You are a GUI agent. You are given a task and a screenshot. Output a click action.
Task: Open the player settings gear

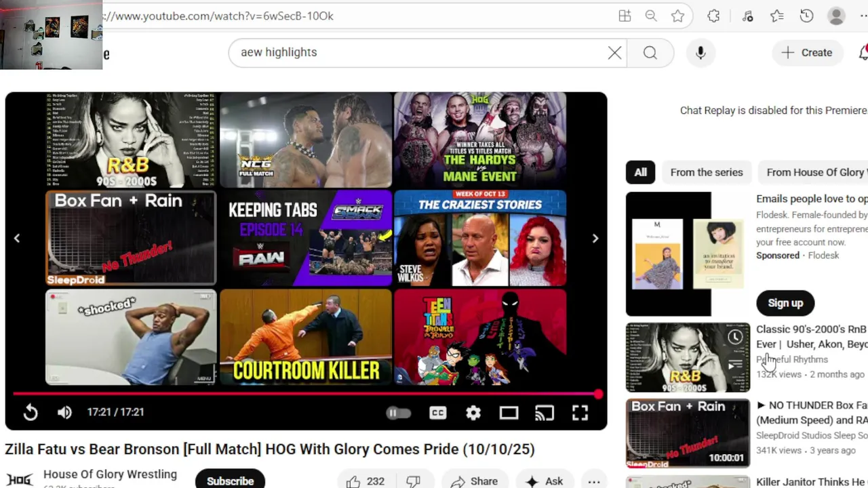pyautogui.click(x=473, y=413)
